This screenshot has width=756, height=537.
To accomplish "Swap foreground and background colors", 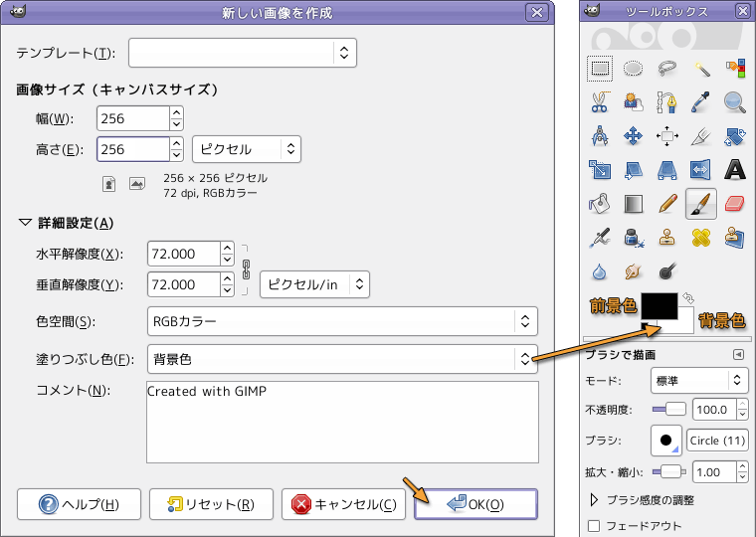I will [688, 298].
